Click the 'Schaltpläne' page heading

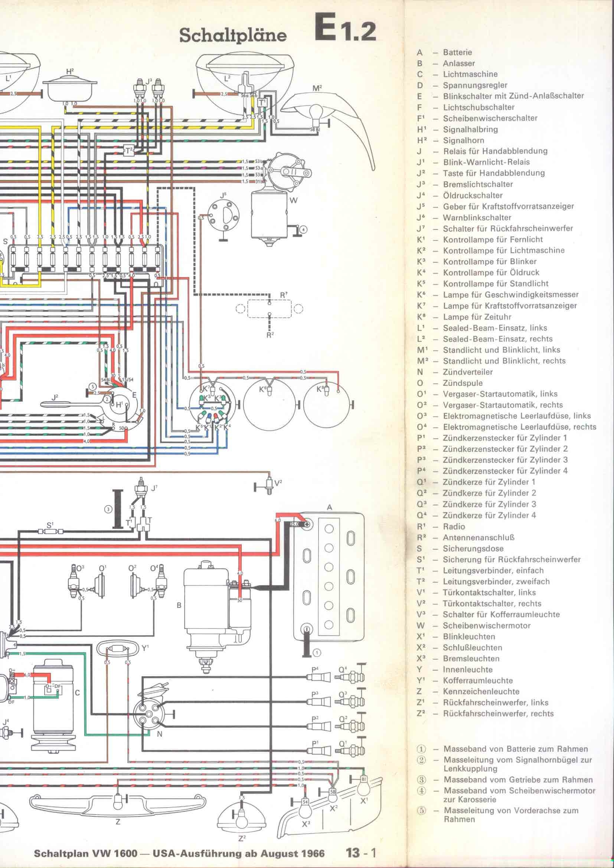(233, 35)
